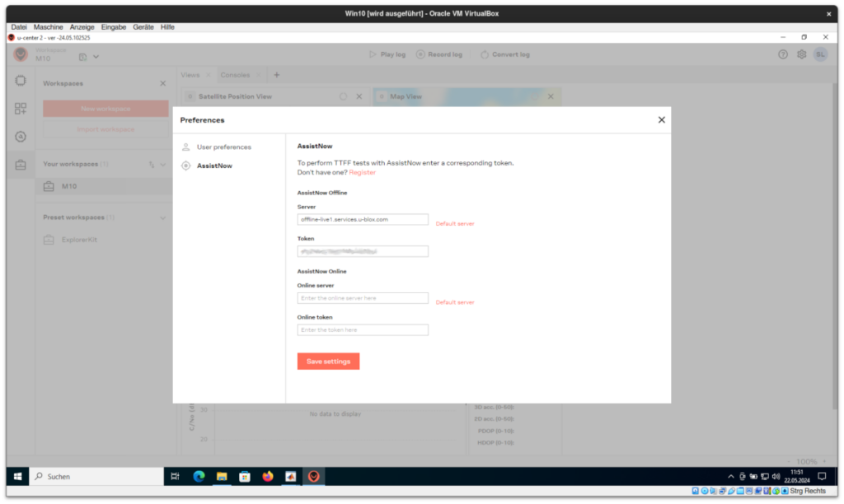Open the Devices chip icon in sidebar

pos(21,81)
